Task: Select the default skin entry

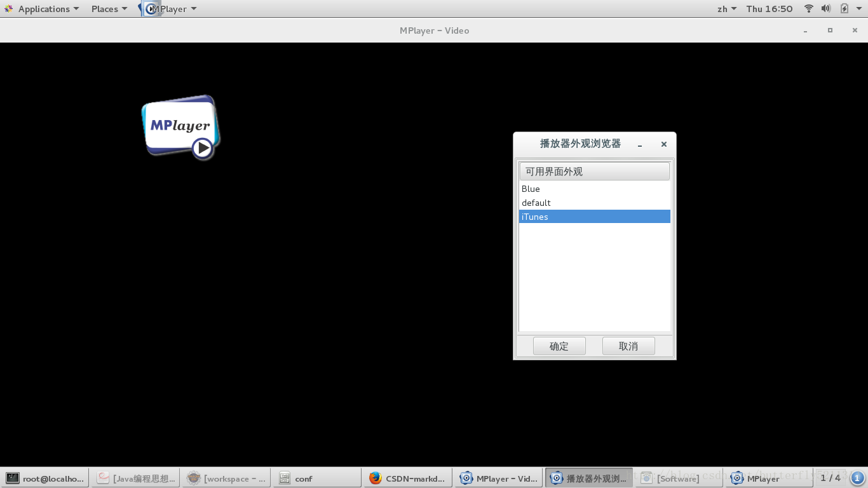Action: point(594,203)
